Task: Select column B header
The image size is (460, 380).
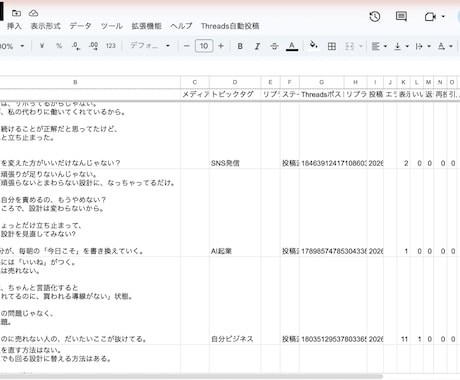Action: coord(75,82)
